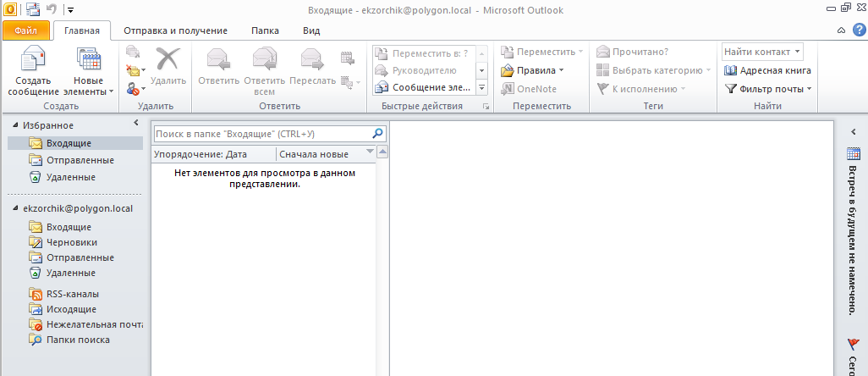Click the message list scroll up arrow
This screenshot has height=376, width=868.
(382, 152)
